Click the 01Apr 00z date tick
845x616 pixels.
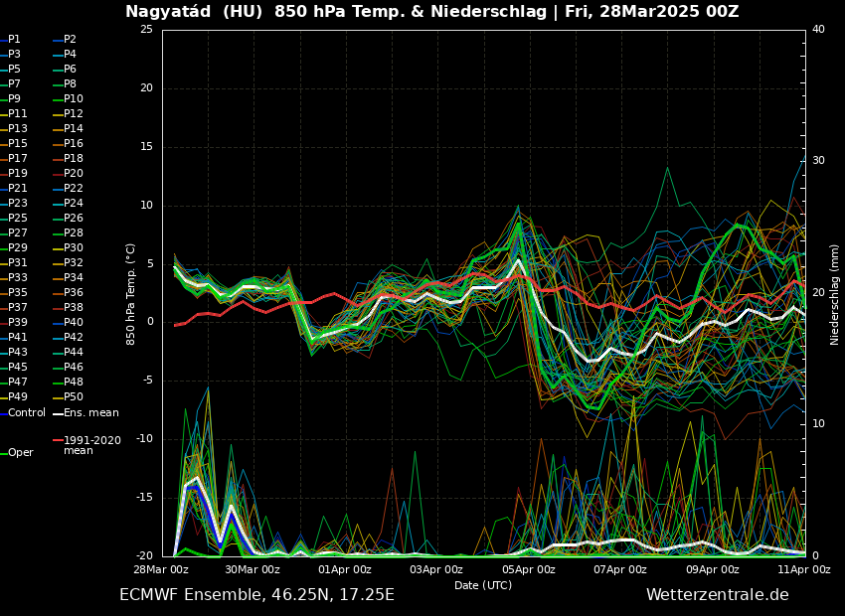point(344,569)
